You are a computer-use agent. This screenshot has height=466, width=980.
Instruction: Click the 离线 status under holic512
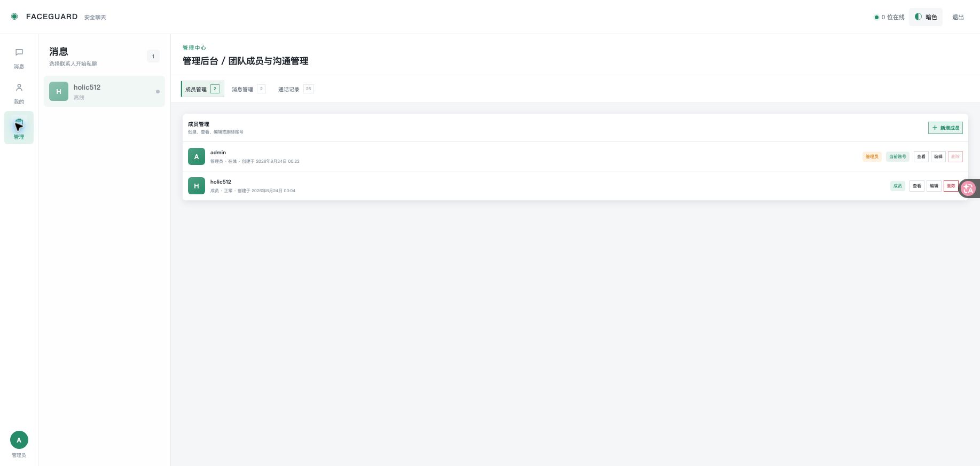[x=79, y=98]
